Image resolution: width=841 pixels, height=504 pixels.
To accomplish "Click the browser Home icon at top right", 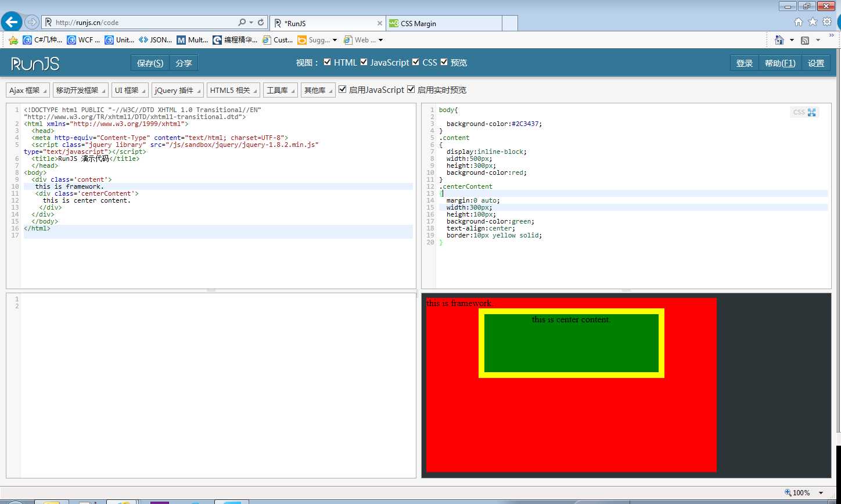I will (x=799, y=22).
